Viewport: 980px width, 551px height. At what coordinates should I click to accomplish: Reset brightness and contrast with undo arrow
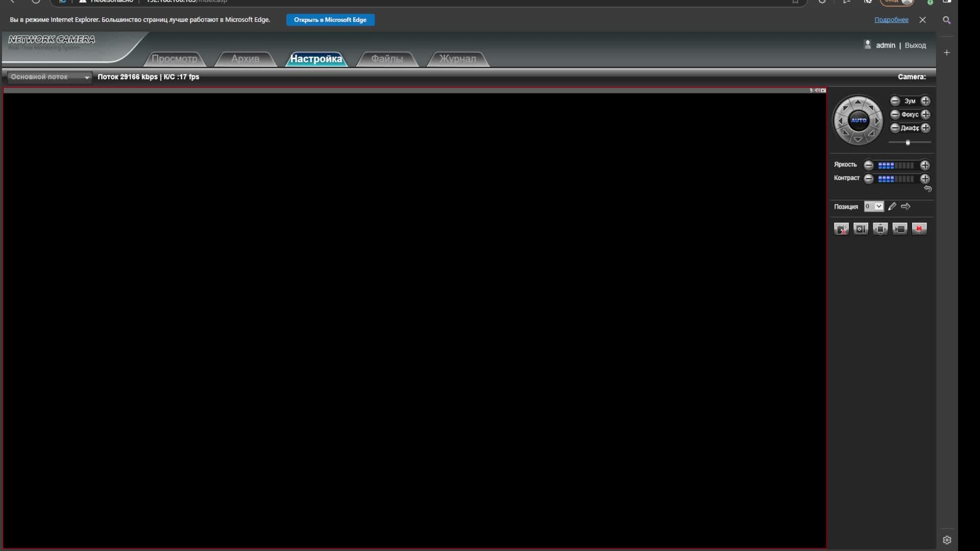927,189
